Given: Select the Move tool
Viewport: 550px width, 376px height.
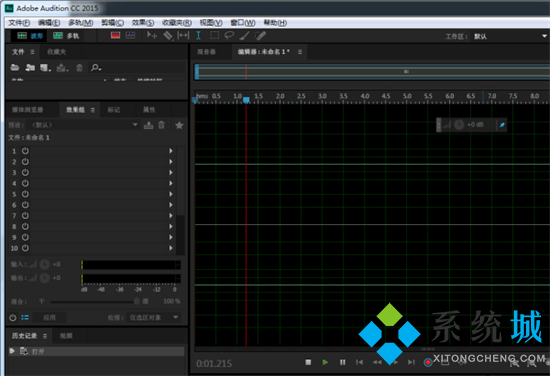Looking at the screenshot, I should pos(152,35).
